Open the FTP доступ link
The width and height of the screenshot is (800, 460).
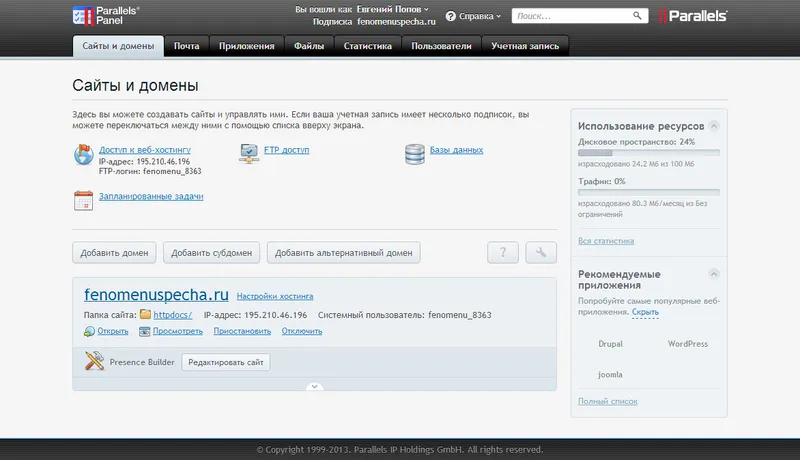(x=286, y=150)
